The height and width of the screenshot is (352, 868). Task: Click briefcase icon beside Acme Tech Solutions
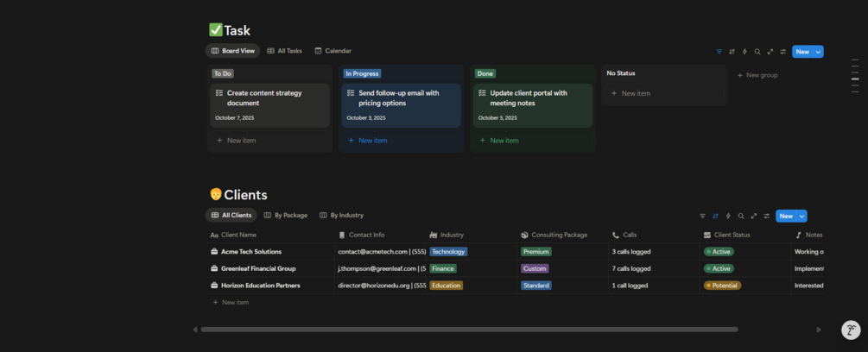tap(214, 251)
